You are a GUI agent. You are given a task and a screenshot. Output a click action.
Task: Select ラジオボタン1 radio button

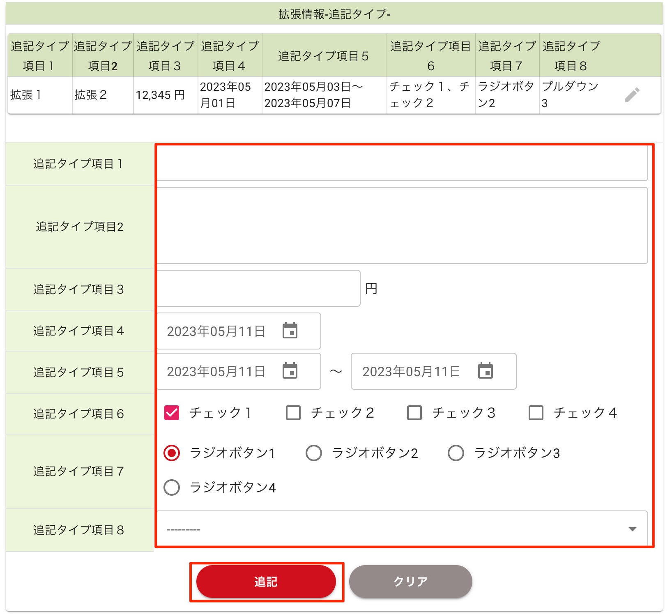[x=172, y=453]
